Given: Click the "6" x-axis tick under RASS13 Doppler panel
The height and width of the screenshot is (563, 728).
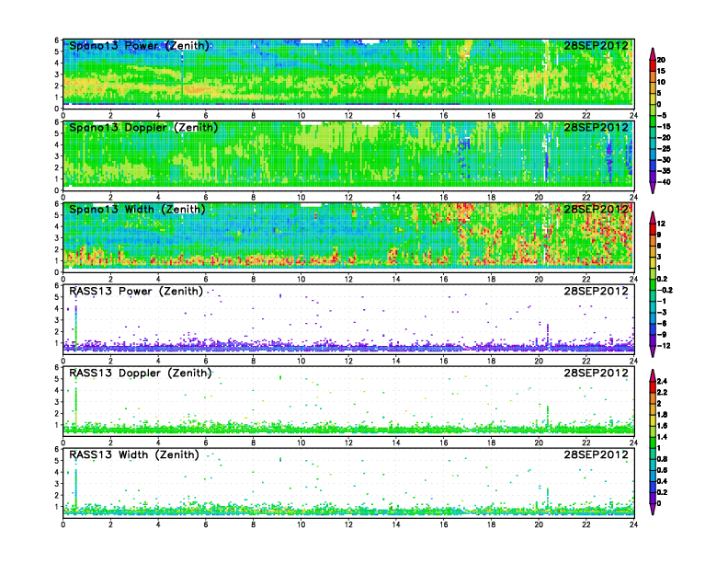Looking at the screenshot, I should (x=206, y=442).
